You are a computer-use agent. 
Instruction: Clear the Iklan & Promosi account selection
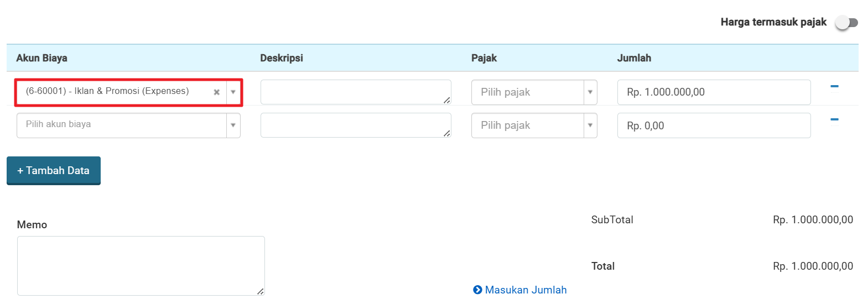[217, 92]
